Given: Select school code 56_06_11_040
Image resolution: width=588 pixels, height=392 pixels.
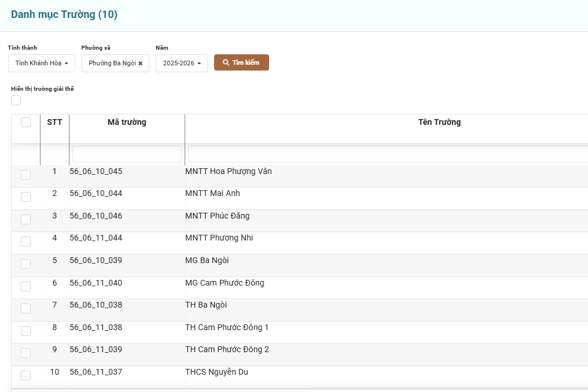Looking at the screenshot, I should [x=96, y=283].
